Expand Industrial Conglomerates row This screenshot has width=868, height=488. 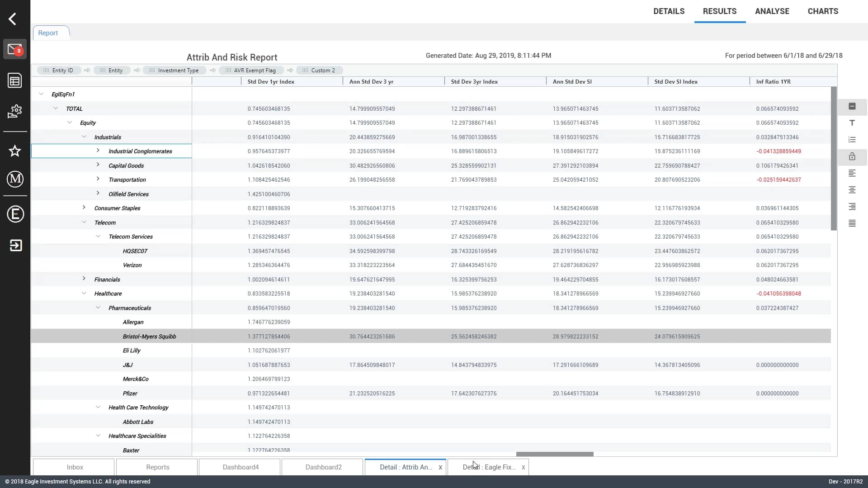tap(98, 150)
